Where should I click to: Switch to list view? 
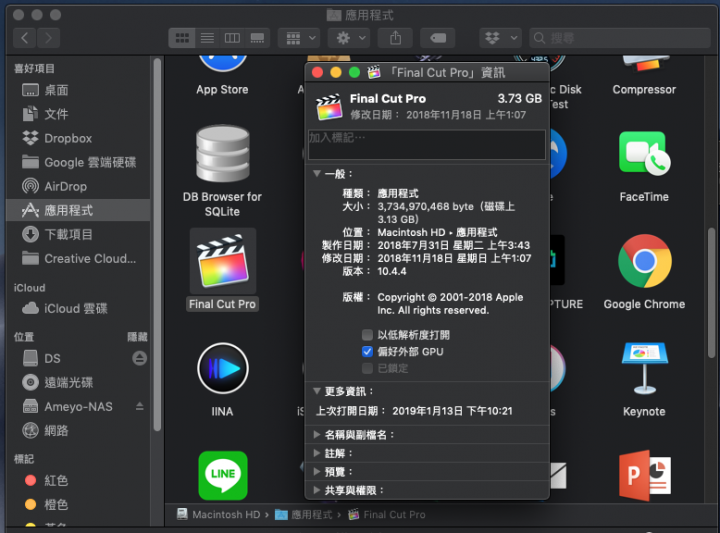click(x=207, y=38)
